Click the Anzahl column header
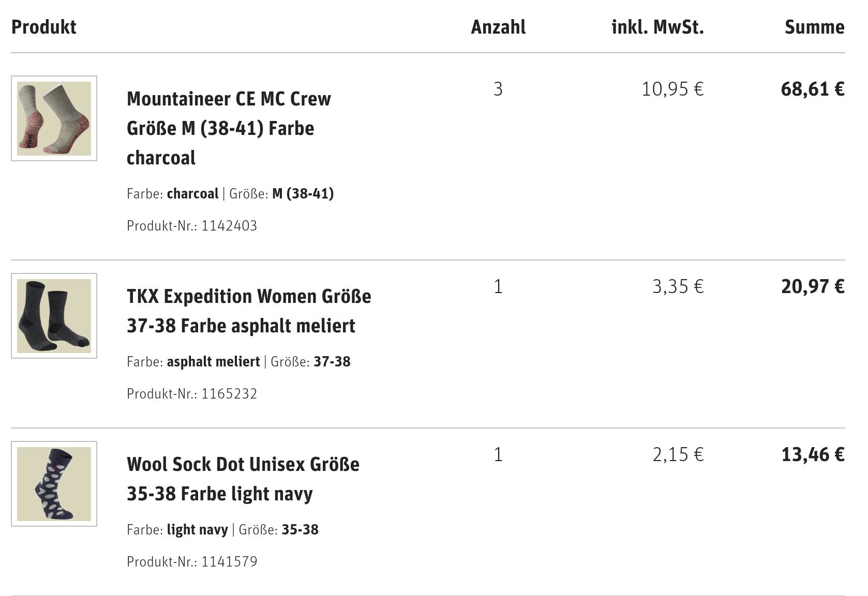868x596 pixels. (x=498, y=27)
